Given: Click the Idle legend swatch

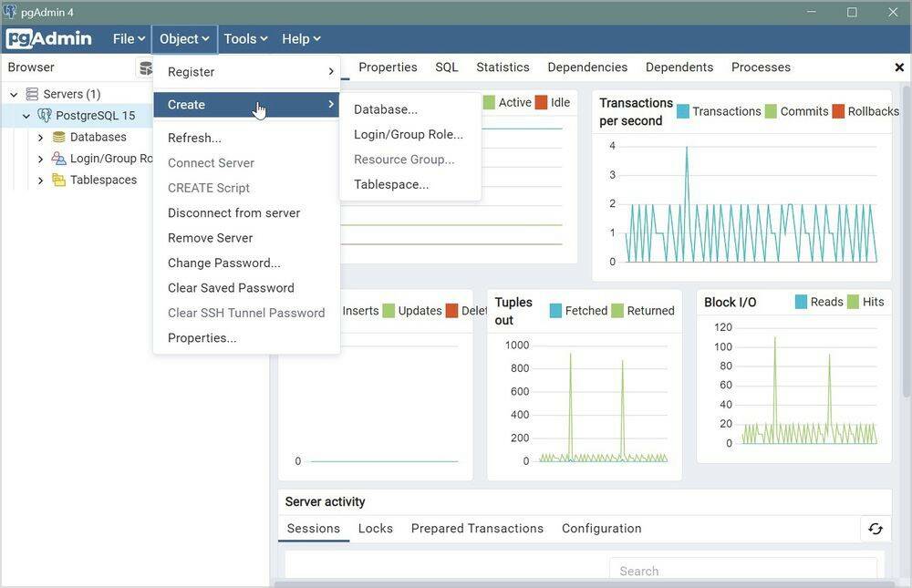Looking at the screenshot, I should pos(541,102).
